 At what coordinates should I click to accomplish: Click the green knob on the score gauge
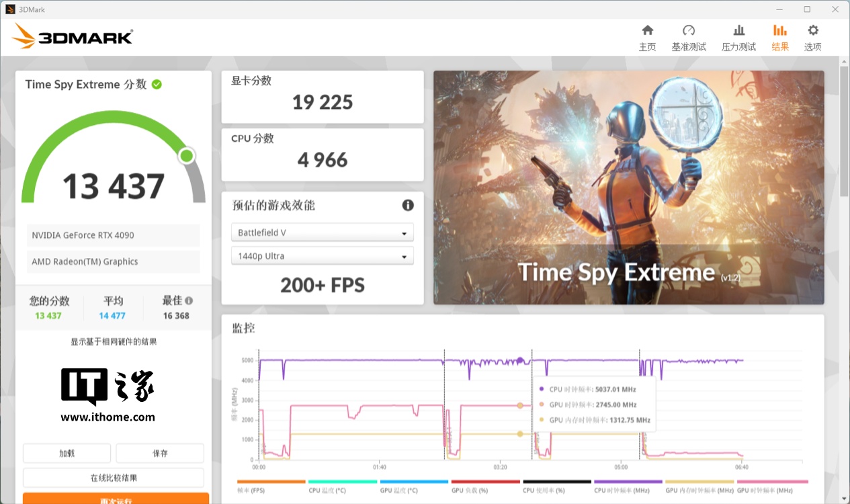click(x=187, y=157)
